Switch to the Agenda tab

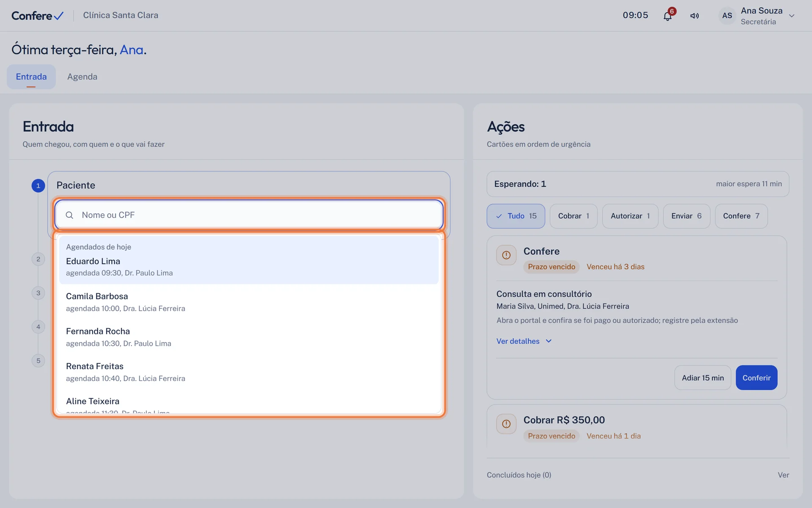[82, 77]
